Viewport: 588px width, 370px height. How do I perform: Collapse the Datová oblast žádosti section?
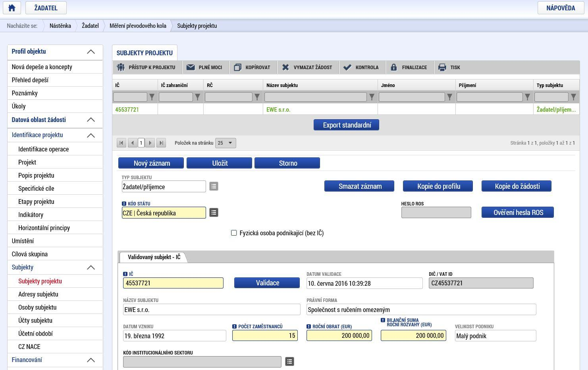tap(91, 120)
